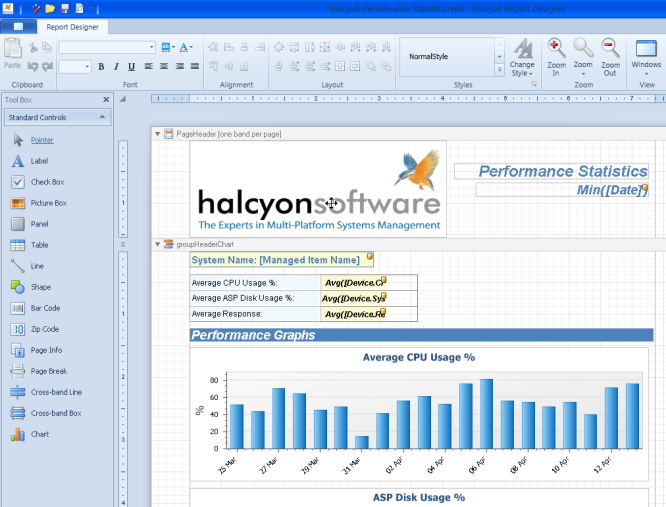Select the Table tool

coord(39,245)
